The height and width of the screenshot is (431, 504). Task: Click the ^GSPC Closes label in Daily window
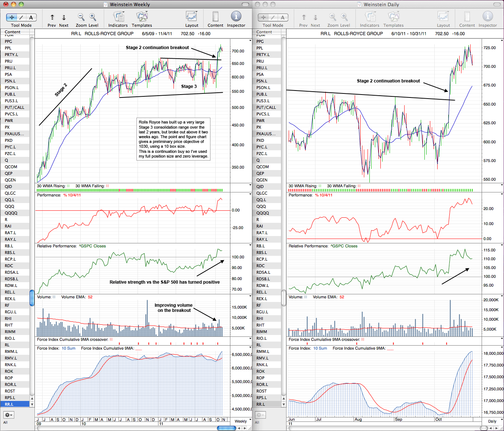(344, 246)
